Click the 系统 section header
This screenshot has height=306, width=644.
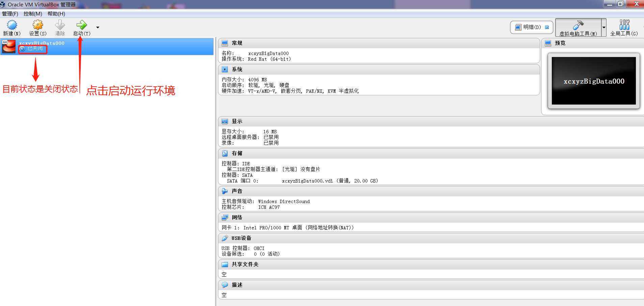pos(379,69)
